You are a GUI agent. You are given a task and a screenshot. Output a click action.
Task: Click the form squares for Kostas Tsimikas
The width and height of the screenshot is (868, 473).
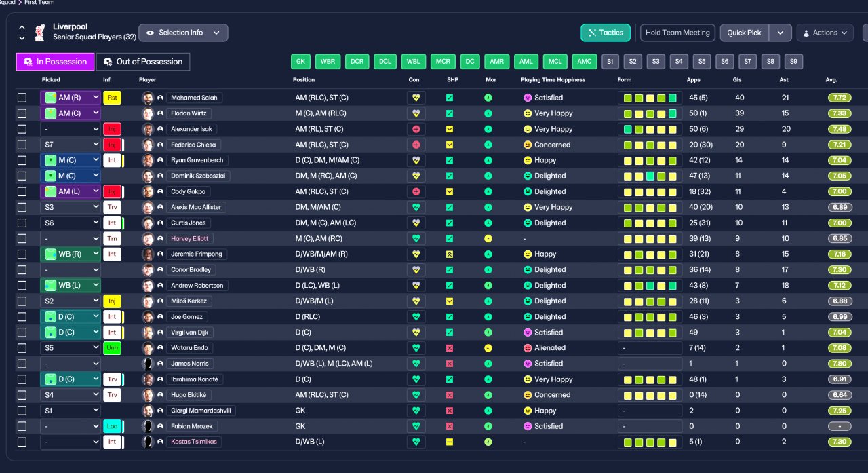[x=650, y=442]
